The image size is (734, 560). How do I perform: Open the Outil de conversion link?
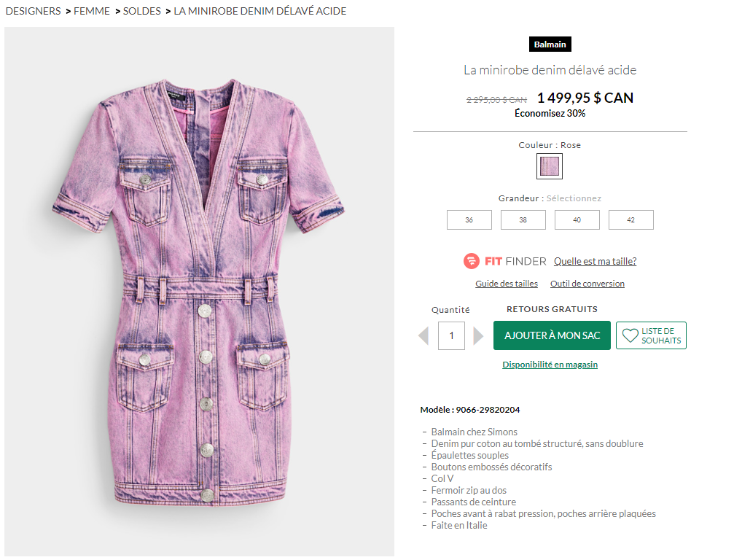pos(587,283)
